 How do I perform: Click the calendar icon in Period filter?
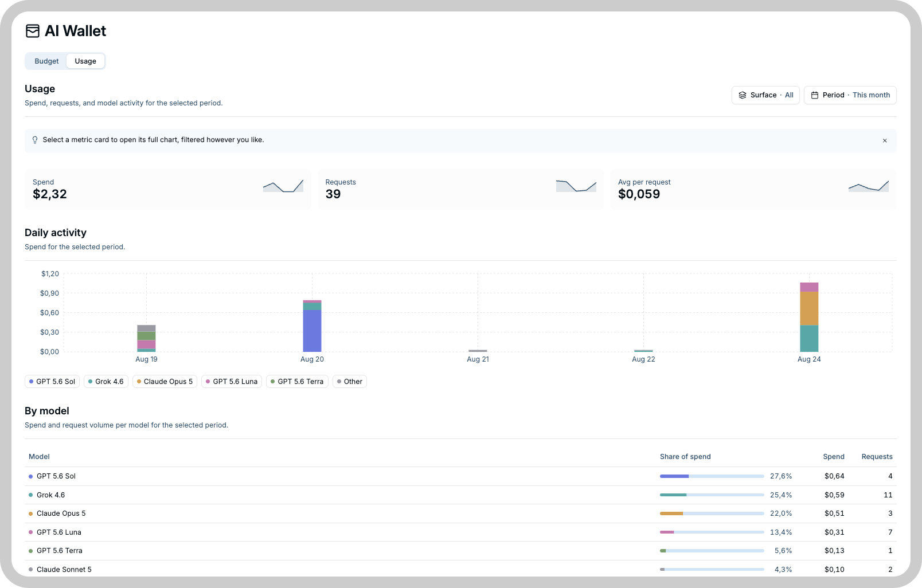pyautogui.click(x=815, y=95)
